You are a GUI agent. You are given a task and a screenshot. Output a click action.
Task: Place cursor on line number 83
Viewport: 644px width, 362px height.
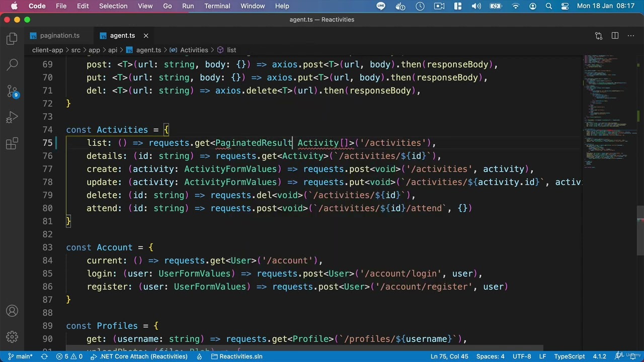coord(47,247)
